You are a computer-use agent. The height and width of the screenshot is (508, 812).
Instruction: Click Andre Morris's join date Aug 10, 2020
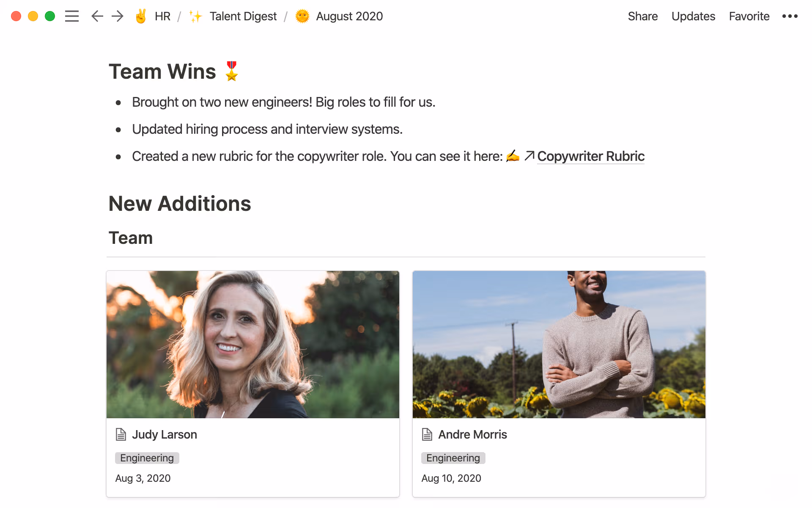pos(451,478)
